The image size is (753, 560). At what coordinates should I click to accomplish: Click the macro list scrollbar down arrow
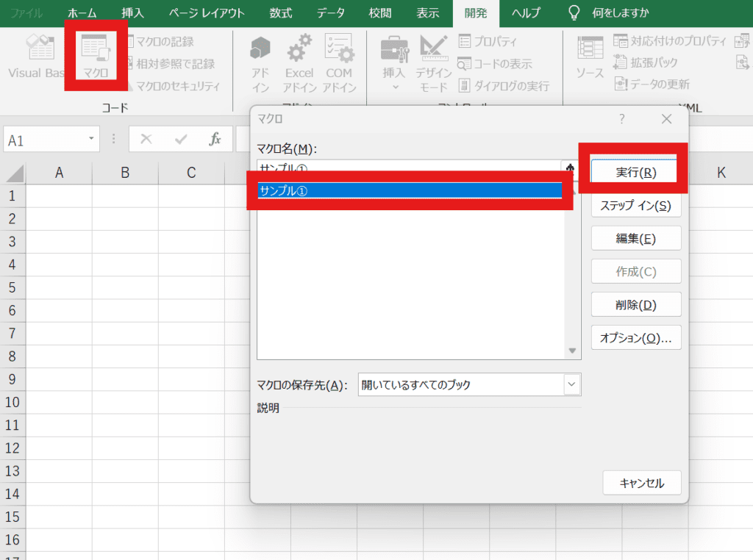point(572,351)
